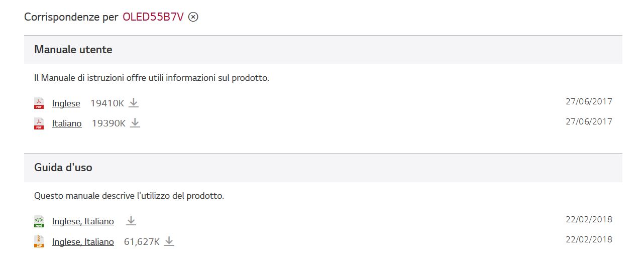Open the HTML Inglese, Italiano guide link
The height and width of the screenshot is (277, 644).
83,221
